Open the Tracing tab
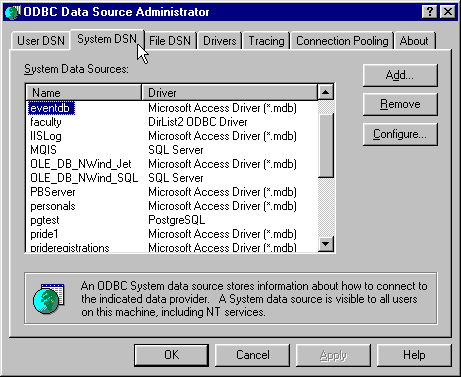Image resolution: width=461 pixels, height=377 pixels. (x=266, y=41)
